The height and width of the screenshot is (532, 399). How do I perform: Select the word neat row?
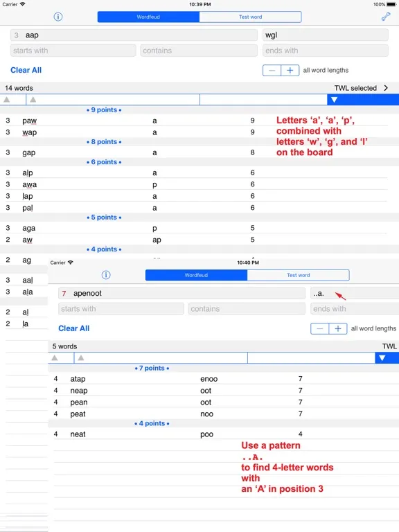224,434
